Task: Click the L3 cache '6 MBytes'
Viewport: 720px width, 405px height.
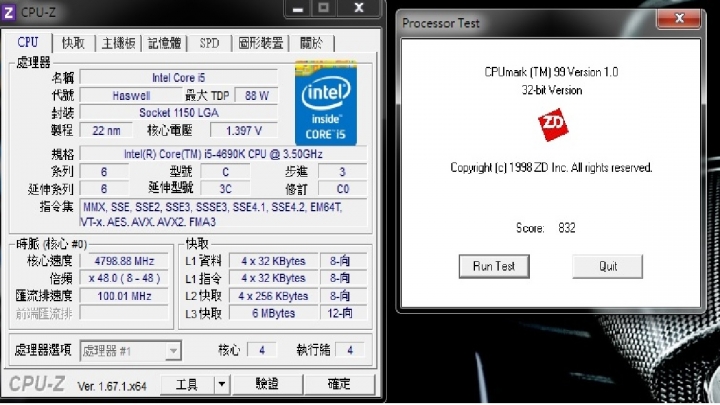Action: 273,313
